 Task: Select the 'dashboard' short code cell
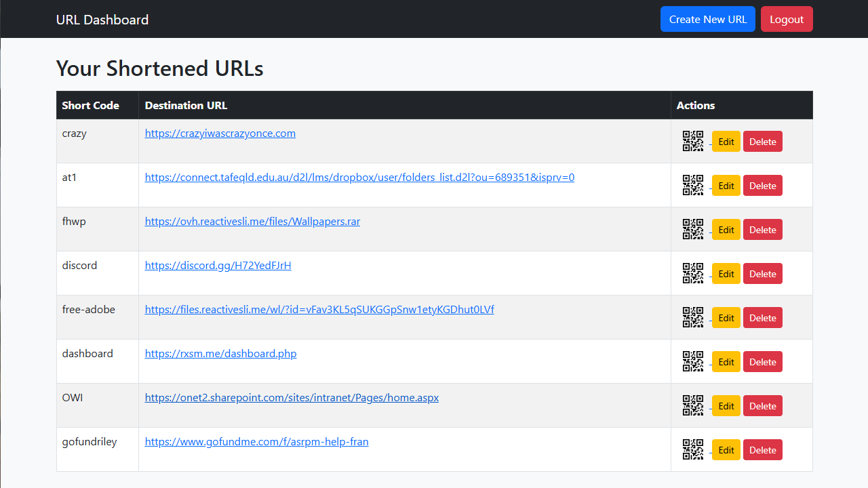click(98, 362)
